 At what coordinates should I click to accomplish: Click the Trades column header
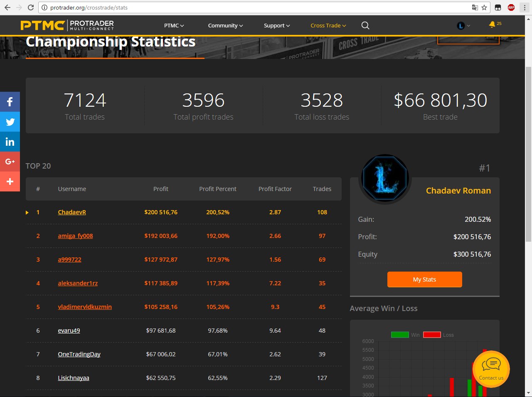[322, 189]
